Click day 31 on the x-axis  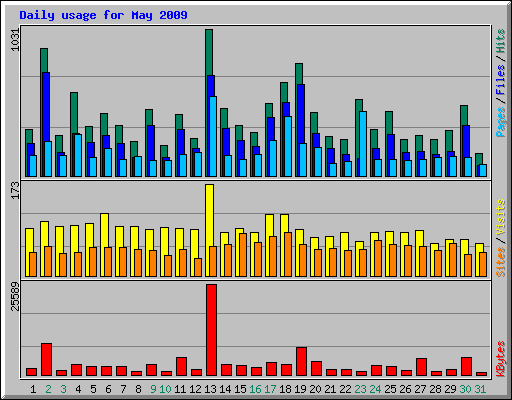tap(480, 389)
